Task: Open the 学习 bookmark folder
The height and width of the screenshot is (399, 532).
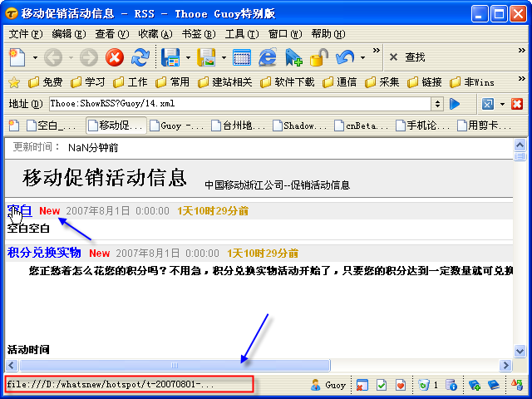Action: (x=87, y=82)
